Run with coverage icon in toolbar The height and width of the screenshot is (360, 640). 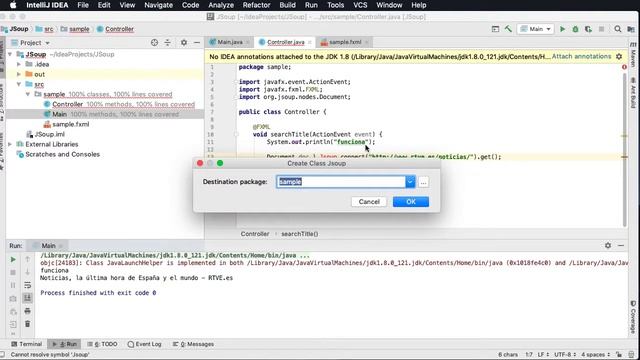pyautogui.click(x=588, y=29)
